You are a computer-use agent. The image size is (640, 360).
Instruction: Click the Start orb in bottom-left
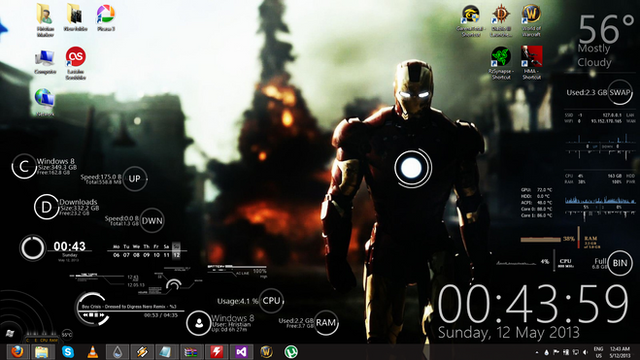(10, 333)
